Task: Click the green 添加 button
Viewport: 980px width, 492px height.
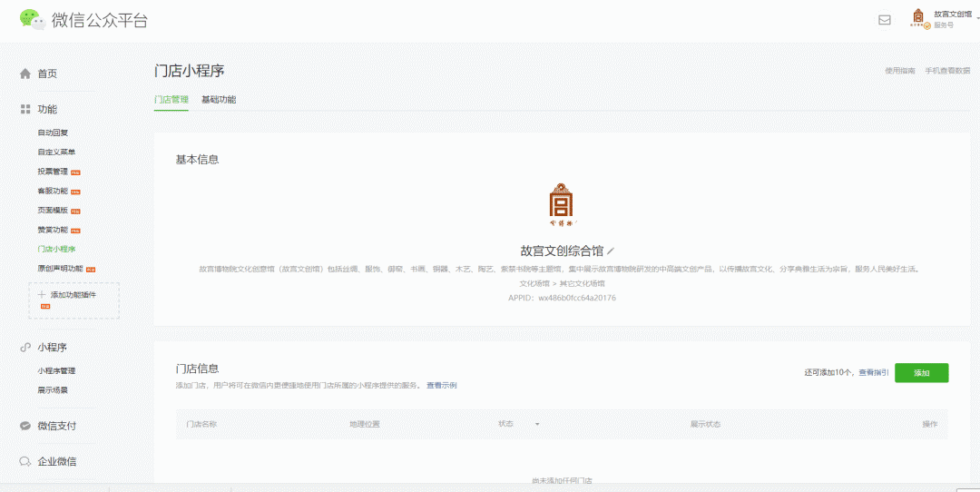Action: point(922,372)
